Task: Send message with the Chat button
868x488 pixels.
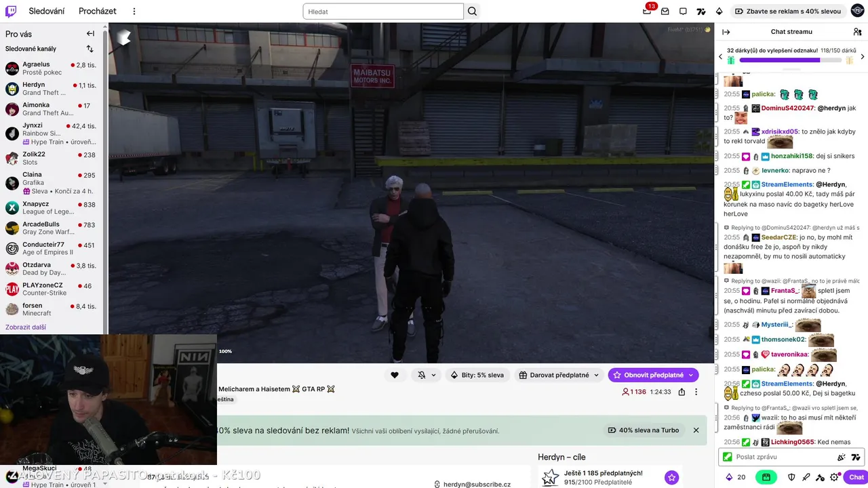Action: click(x=856, y=477)
